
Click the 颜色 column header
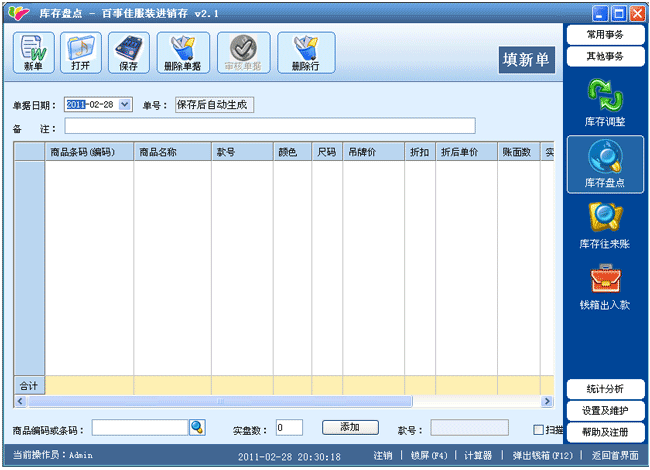pyautogui.click(x=292, y=152)
